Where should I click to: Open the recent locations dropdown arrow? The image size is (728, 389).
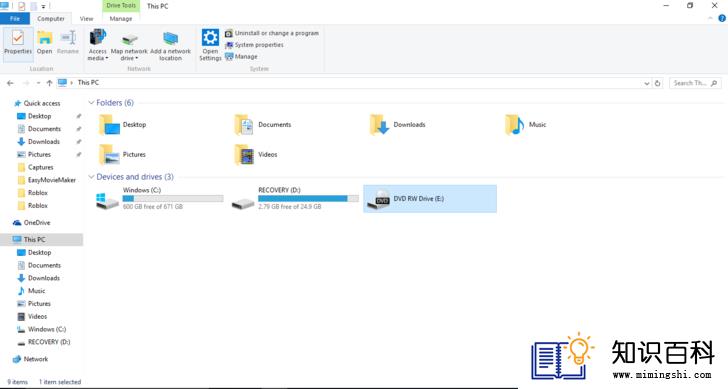point(38,83)
